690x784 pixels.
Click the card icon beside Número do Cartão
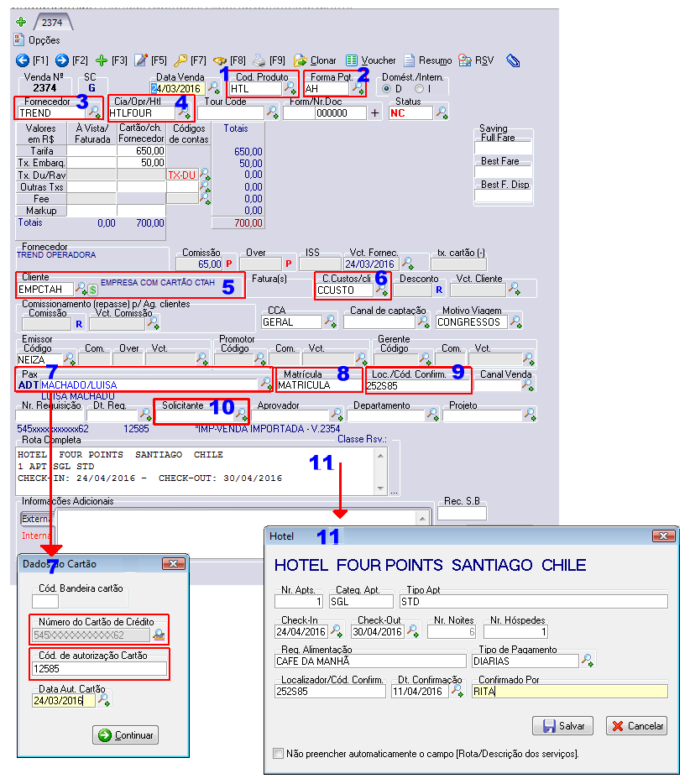pyautogui.click(x=159, y=635)
